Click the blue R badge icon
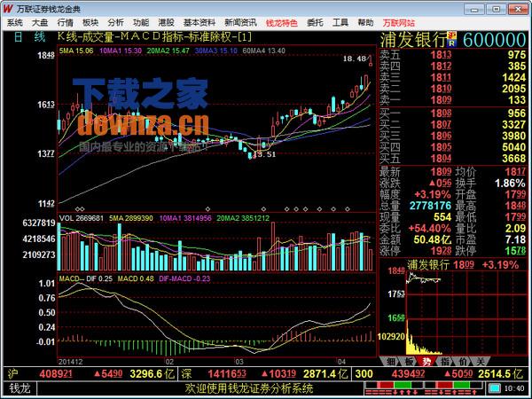Viewport: 532px width, 399px height. (452, 43)
